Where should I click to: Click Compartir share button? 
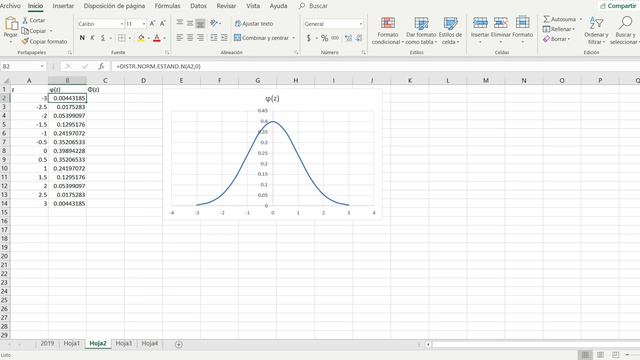click(618, 6)
